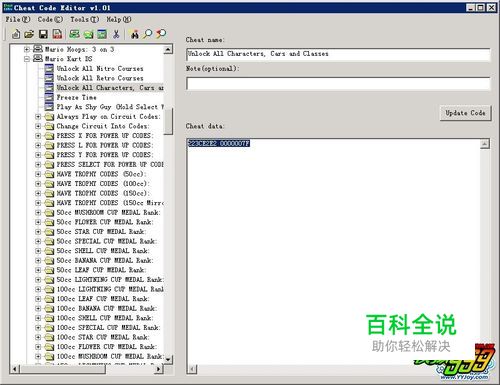Screen dimensions: 500x385
Task: Expand the Change Circuit Into Codes folder
Action: (x=38, y=126)
